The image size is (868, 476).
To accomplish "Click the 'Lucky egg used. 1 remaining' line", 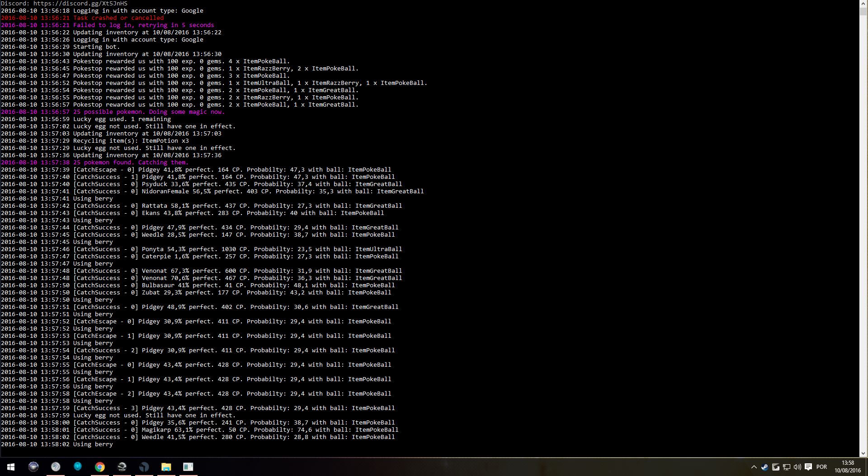I will point(86,119).
